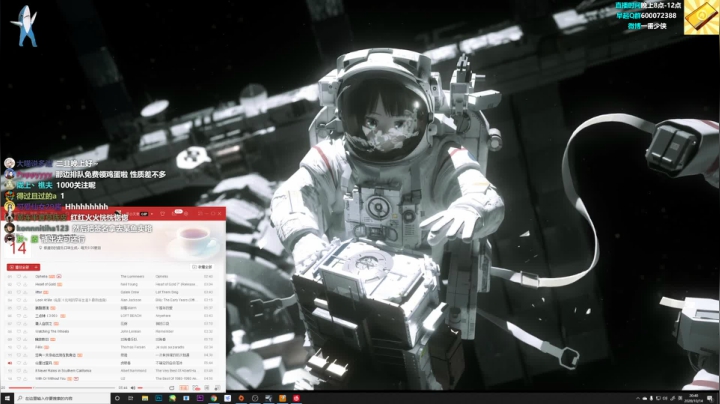The width and height of the screenshot is (720, 404).
Task: Show hidden system tray icons chevron
Action: tap(638, 398)
